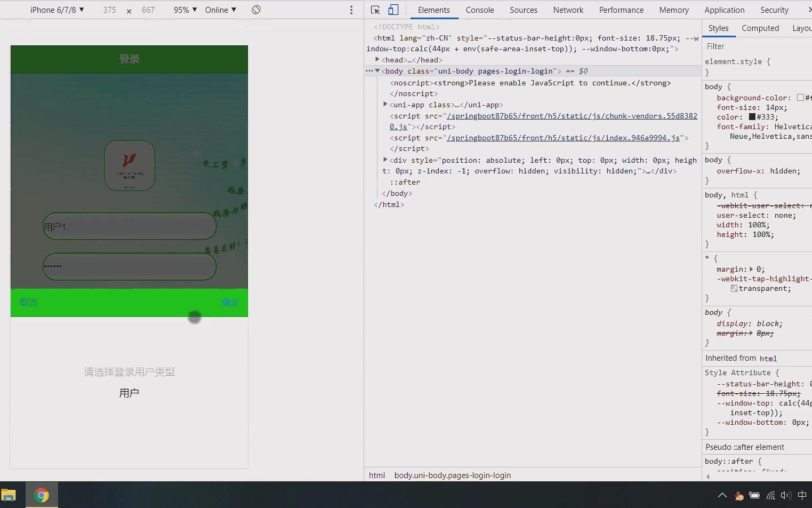Click Inherited from html link
This screenshot has width=812, height=508.
pos(768,359)
